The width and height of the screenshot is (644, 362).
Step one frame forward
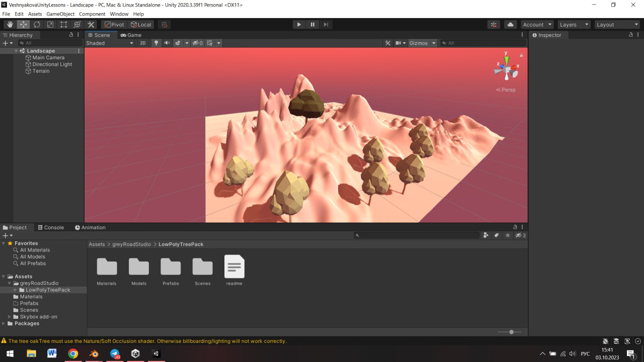click(326, 25)
